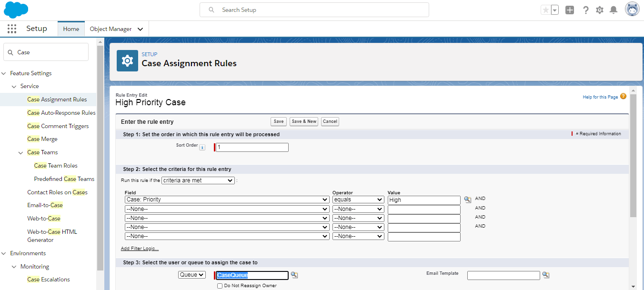Collapse the Feature Settings tree section
The height and width of the screenshot is (290, 644).
coord(4,73)
